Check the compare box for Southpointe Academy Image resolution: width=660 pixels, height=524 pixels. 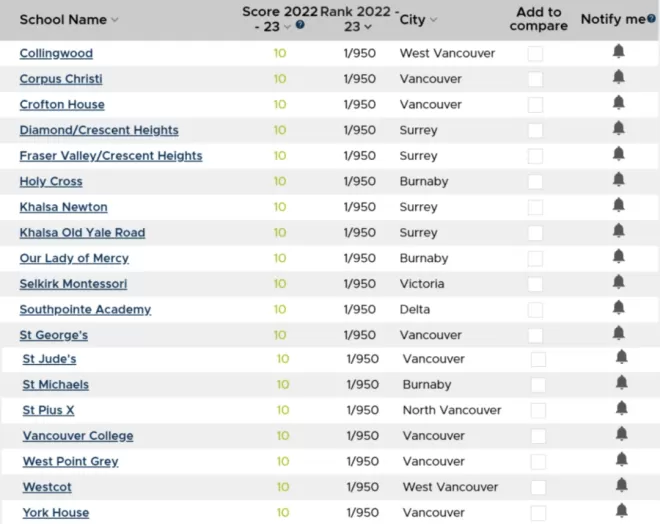535,310
